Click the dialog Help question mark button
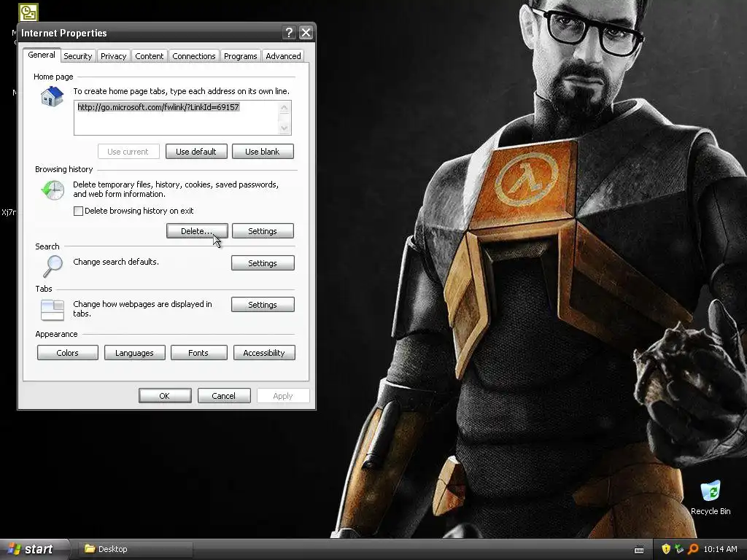This screenshot has width=747, height=560. [x=289, y=32]
